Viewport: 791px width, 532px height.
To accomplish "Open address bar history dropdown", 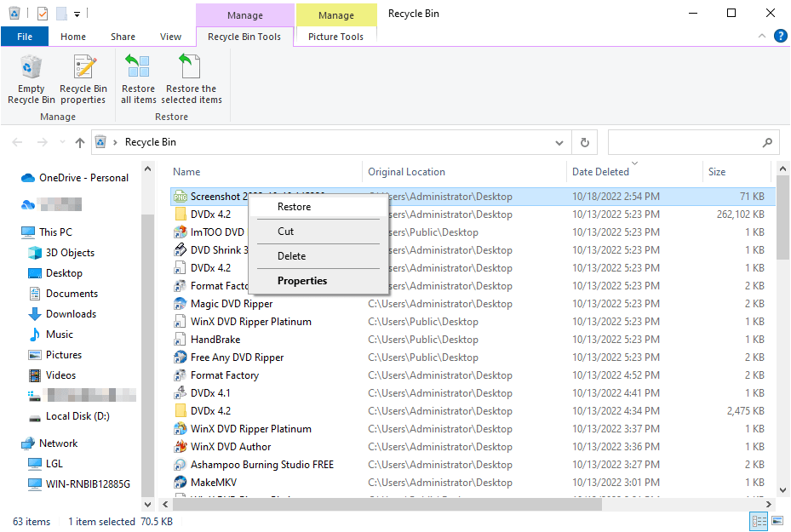I will (559, 143).
